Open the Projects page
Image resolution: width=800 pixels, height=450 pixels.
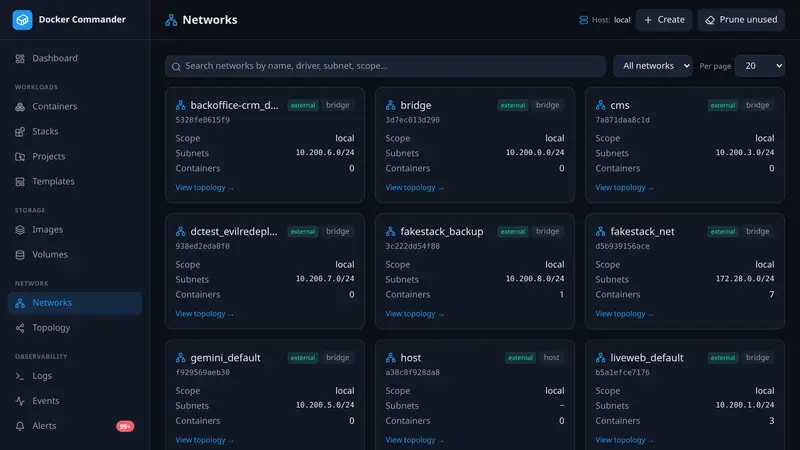[x=74, y=156]
